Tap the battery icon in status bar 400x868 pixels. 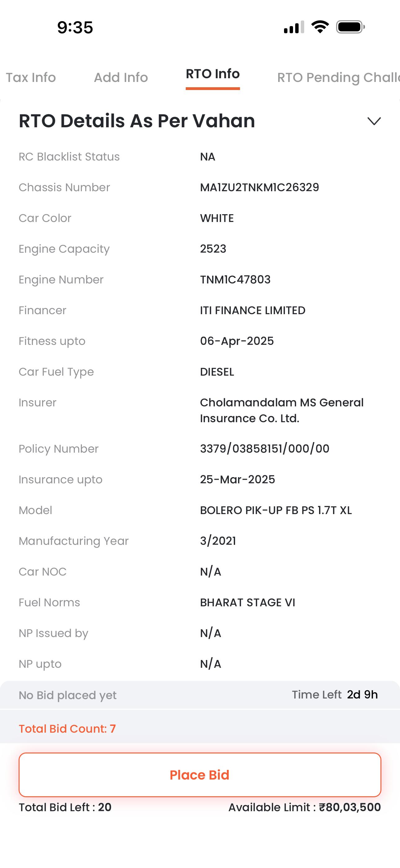pos(350,27)
